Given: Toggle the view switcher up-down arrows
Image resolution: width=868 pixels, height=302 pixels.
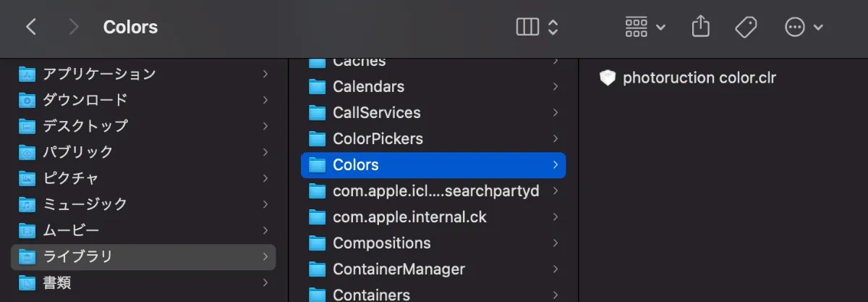Looking at the screenshot, I should [x=553, y=28].
